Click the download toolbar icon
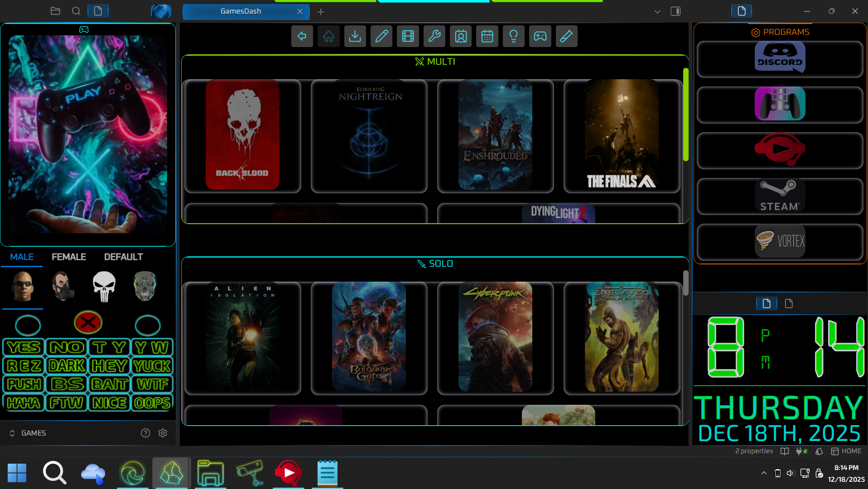Image resolution: width=868 pixels, height=489 pixels. click(355, 36)
